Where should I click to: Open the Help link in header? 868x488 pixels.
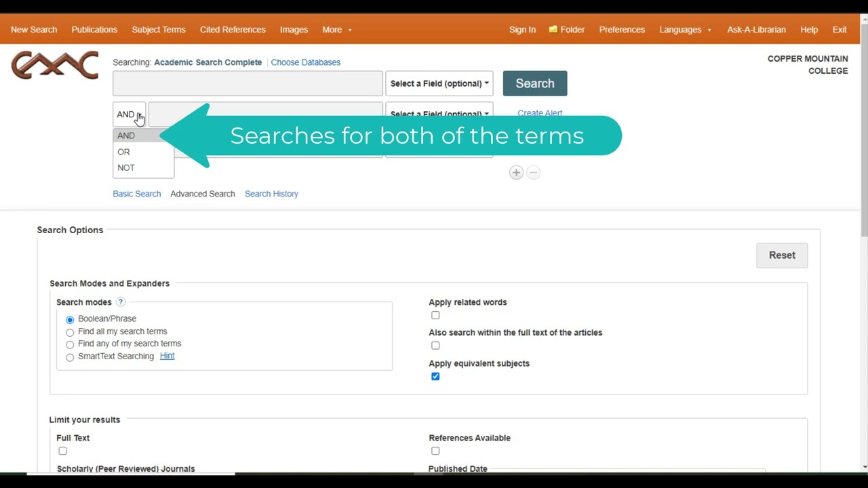tap(809, 30)
